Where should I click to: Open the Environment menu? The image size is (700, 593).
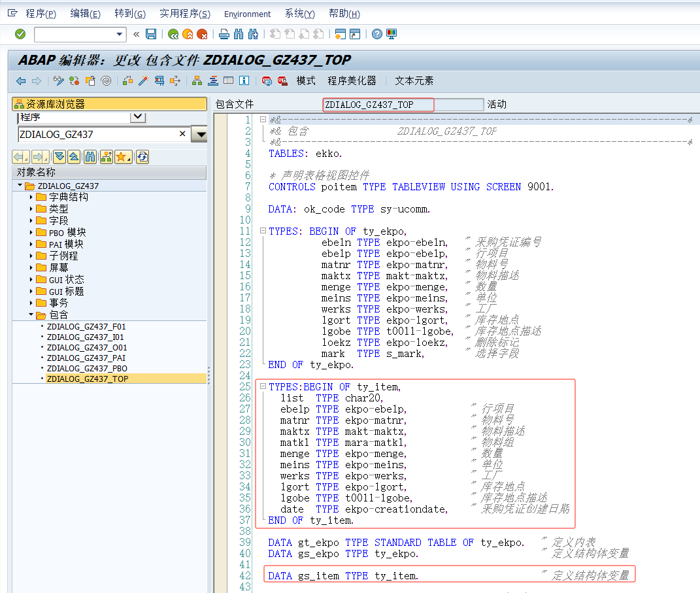247,14
